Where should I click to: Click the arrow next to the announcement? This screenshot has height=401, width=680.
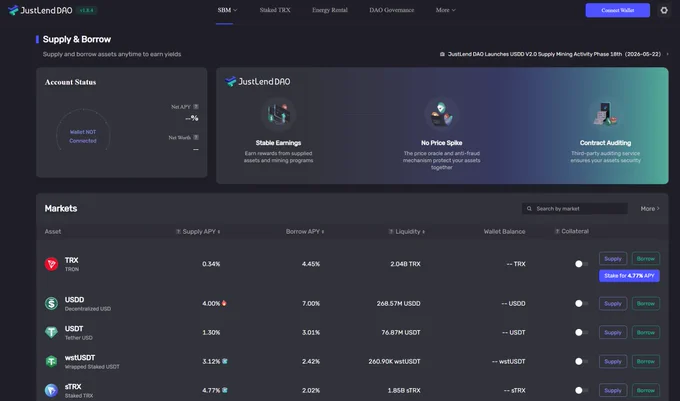point(667,54)
